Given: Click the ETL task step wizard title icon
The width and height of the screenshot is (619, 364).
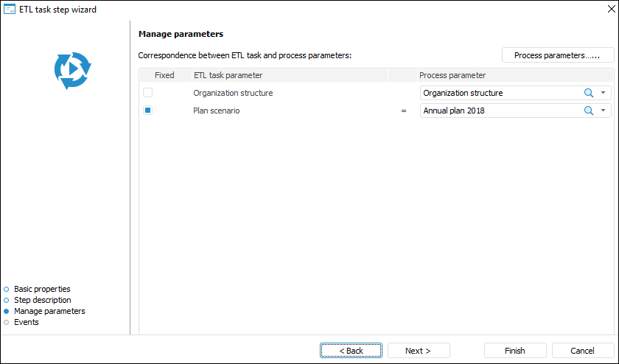Looking at the screenshot, I should (10, 10).
